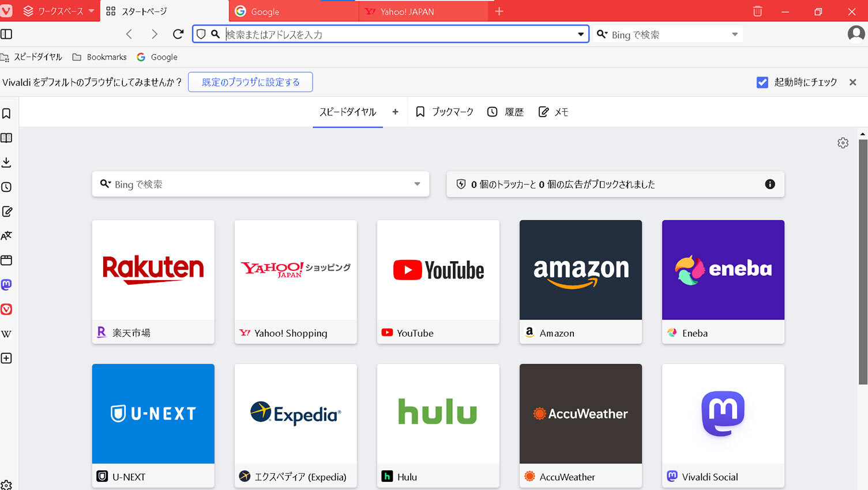
Task: Open the Wikipedia web panel icon
Action: coord(6,334)
